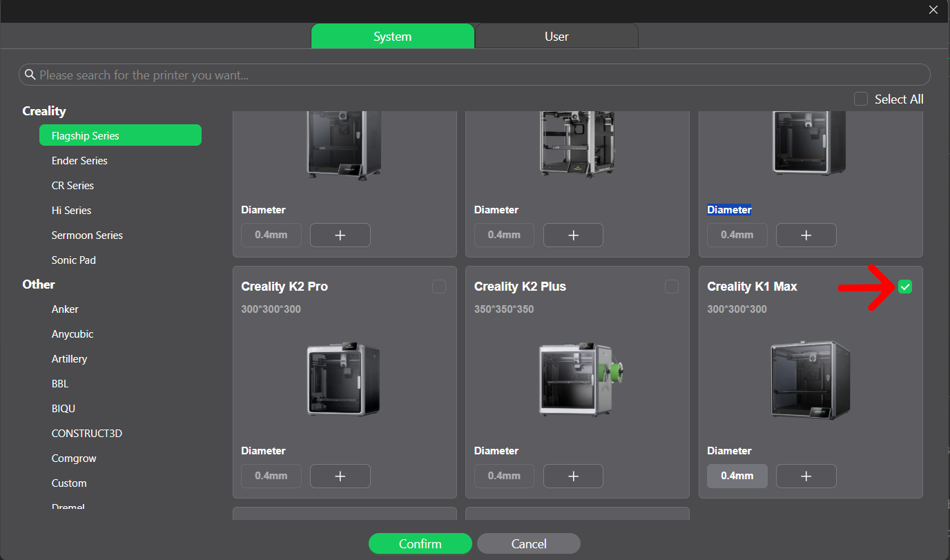Open the Ender Series category

point(79,160)
